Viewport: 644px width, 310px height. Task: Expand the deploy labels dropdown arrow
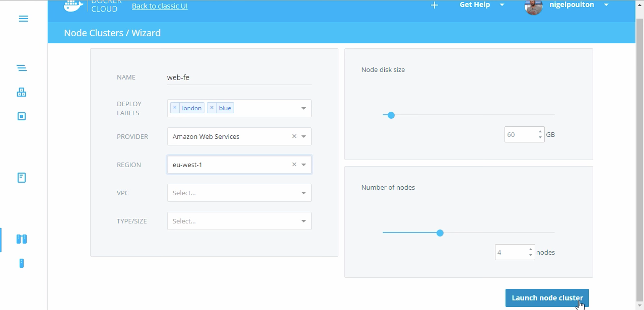[304, 108]
